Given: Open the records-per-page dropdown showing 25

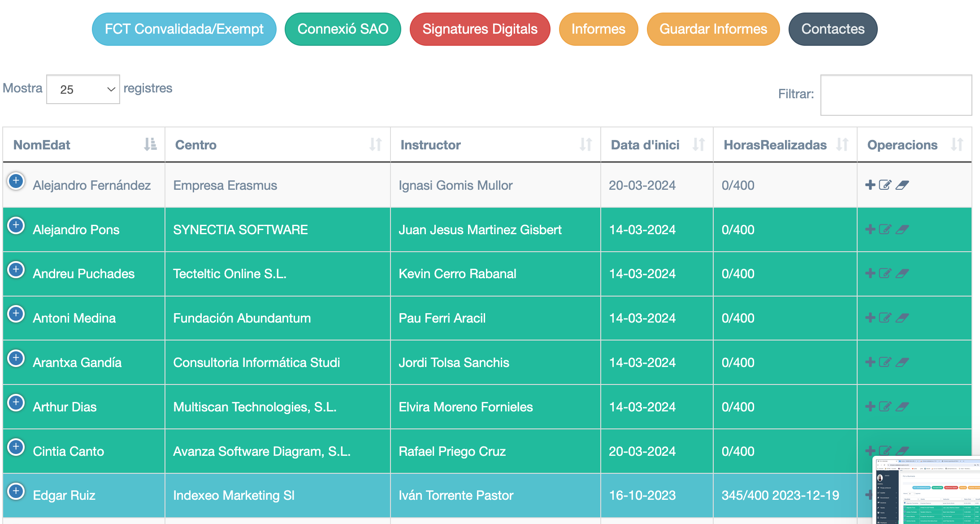Looking at the screenshot, I should [x=83, y=89].
